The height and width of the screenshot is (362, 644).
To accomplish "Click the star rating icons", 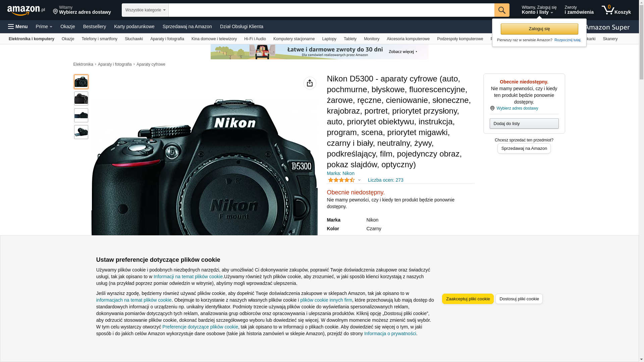I will tap(341, 180).
